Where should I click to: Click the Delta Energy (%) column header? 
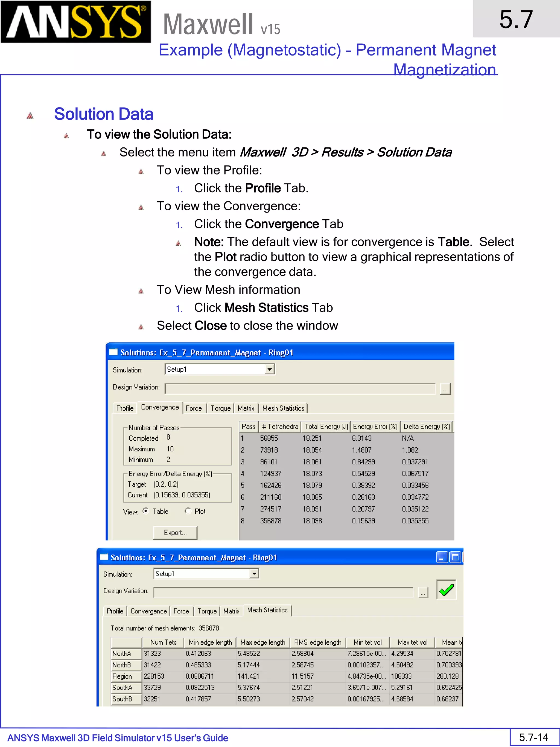click(x=426, y=426)
